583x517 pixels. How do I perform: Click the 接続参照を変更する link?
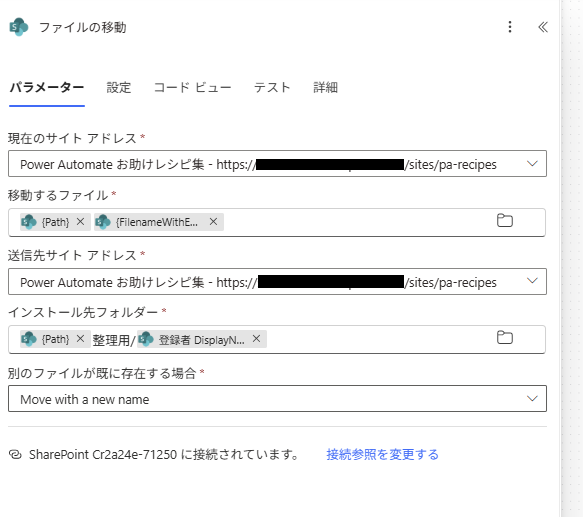[x=383, y=454]
